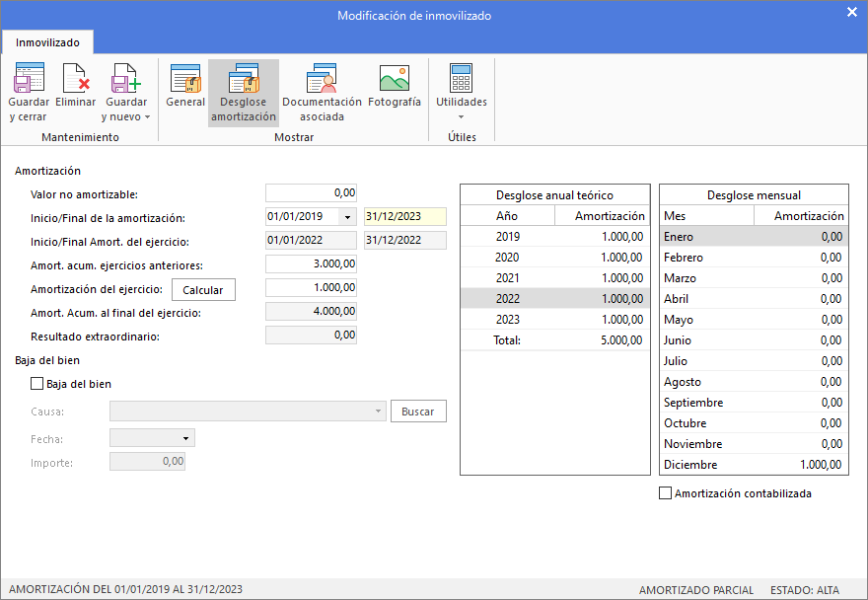Image resolution: width=868 pixels, height=600 pixels.
Task: Enable Amortización contabilizada checkbox
Action: click(x=666, y=493)
